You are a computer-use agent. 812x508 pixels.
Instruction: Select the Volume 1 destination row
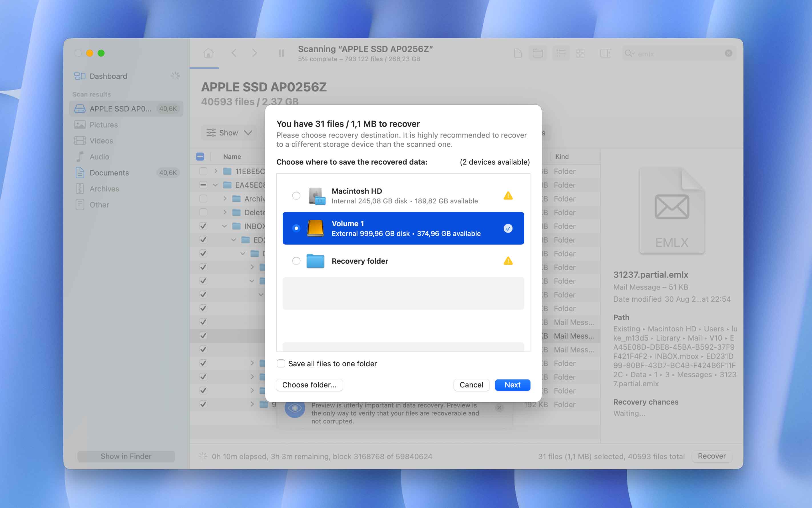[x=403, y=229]
